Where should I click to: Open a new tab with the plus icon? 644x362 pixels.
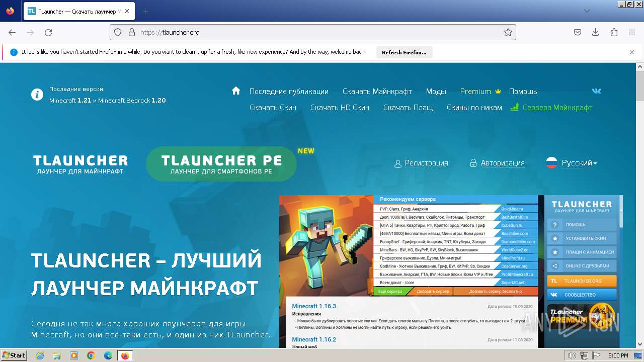[x=146, y=11]
